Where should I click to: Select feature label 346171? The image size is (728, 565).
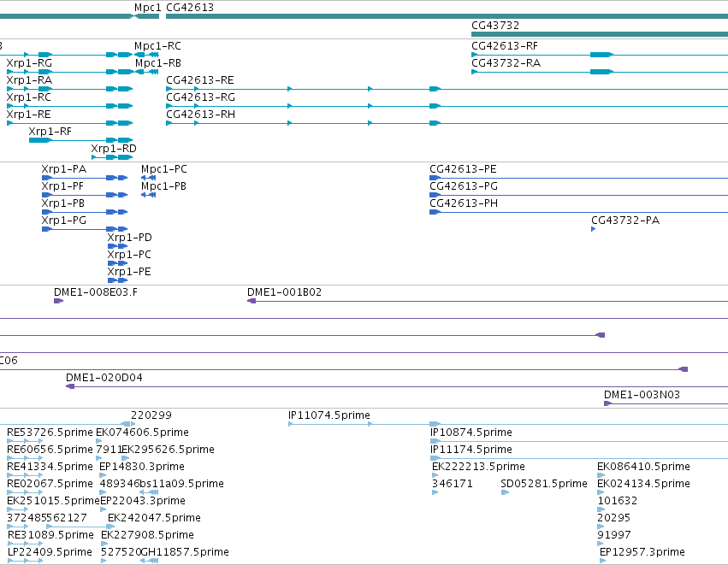point(453,485)
